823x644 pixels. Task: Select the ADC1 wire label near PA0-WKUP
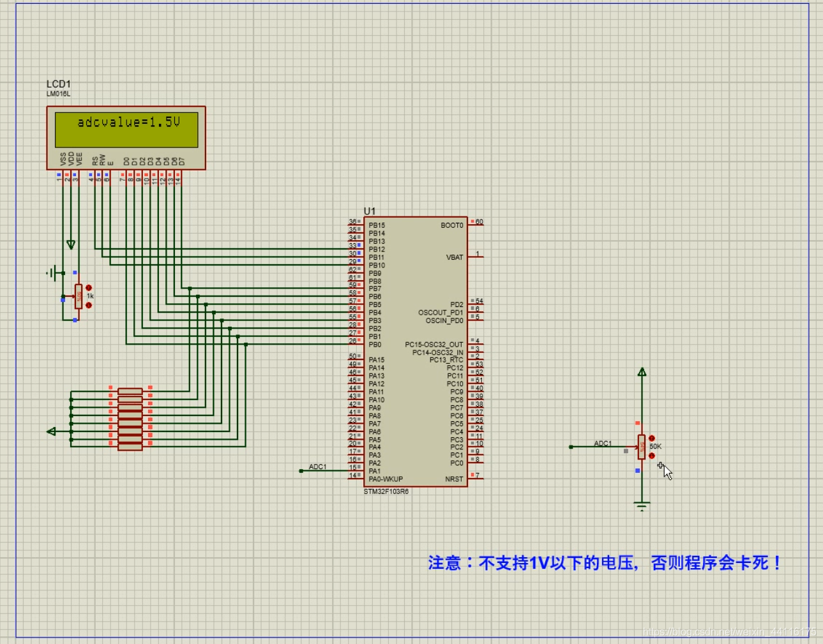point(317,467)
